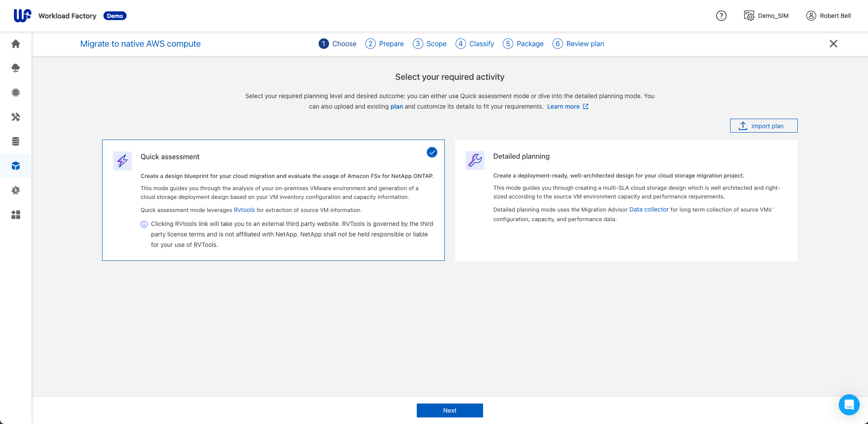Click the Migrate to native AWS compute title
This screenshot has width=868, height=424.
[x=141, y=44]
